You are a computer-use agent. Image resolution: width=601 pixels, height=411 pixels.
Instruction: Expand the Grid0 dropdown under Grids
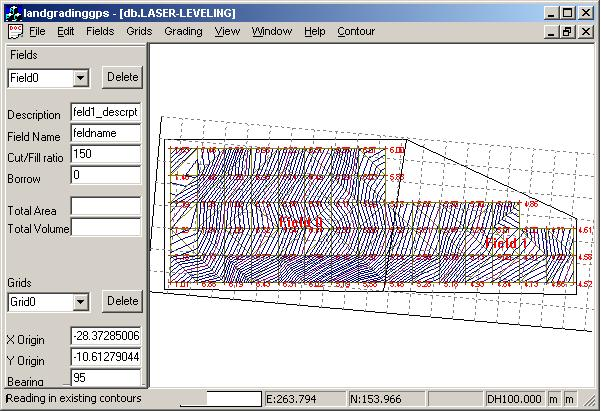[81, 301]
